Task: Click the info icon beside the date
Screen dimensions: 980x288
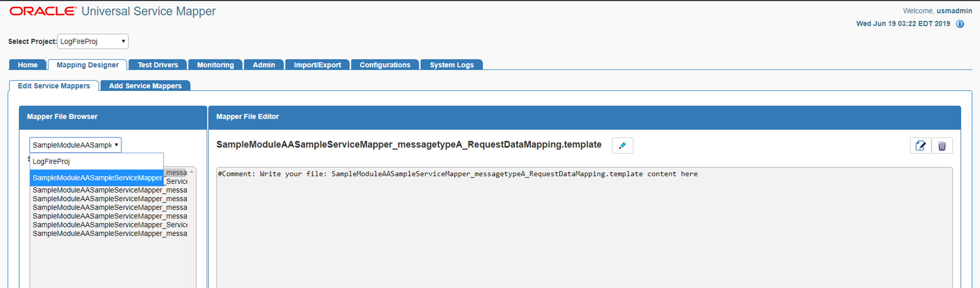Action: (x=960, y=24)
